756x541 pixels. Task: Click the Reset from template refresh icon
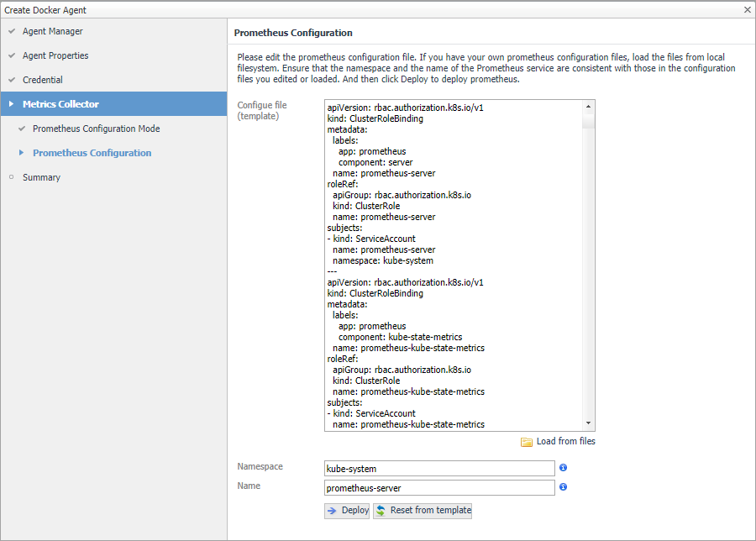tap(381, 511)
